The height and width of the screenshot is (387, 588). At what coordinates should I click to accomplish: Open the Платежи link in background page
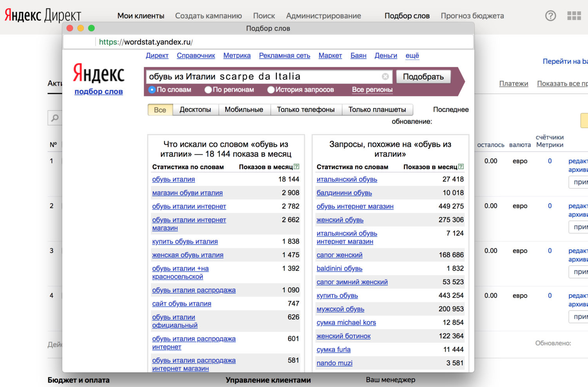514,83
